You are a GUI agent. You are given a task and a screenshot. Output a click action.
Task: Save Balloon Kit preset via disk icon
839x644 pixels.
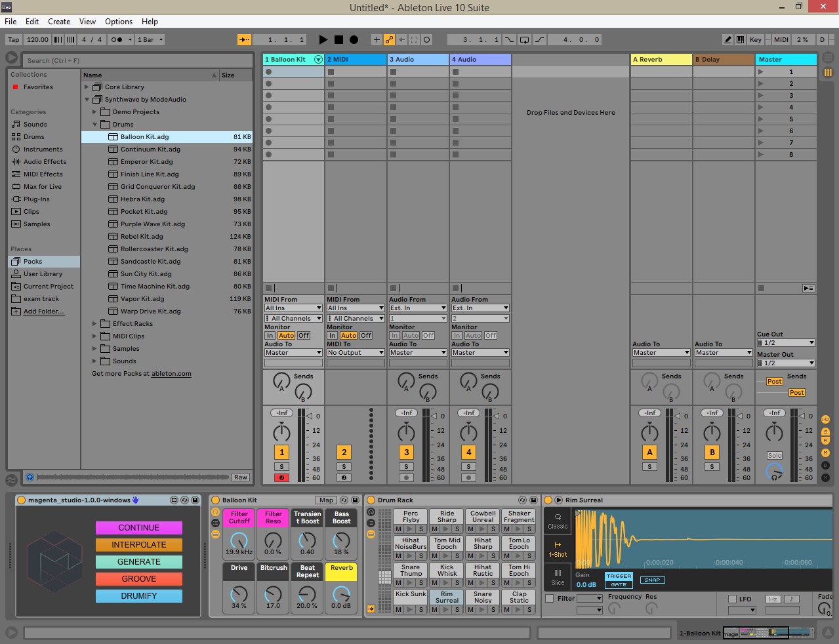click(355, 500)
